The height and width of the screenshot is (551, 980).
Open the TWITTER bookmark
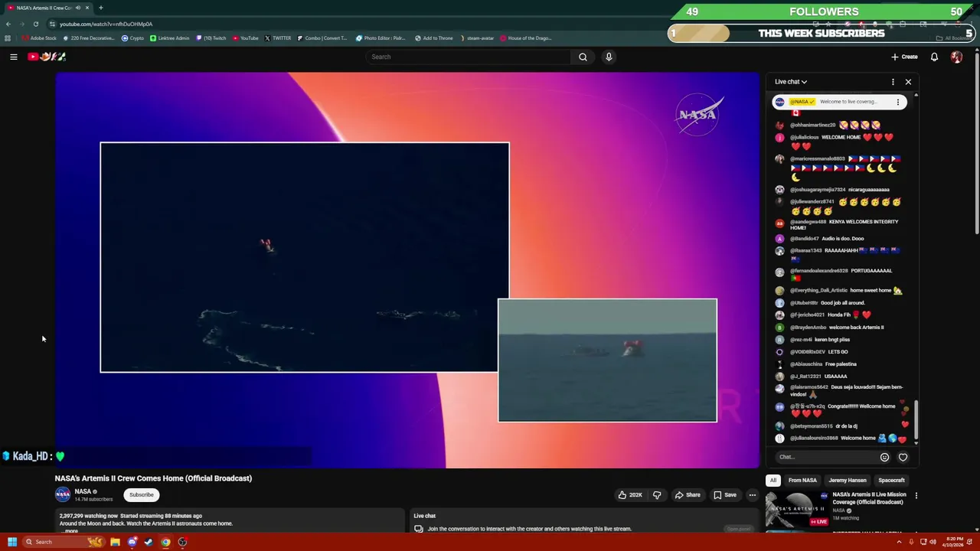(277, 38)
